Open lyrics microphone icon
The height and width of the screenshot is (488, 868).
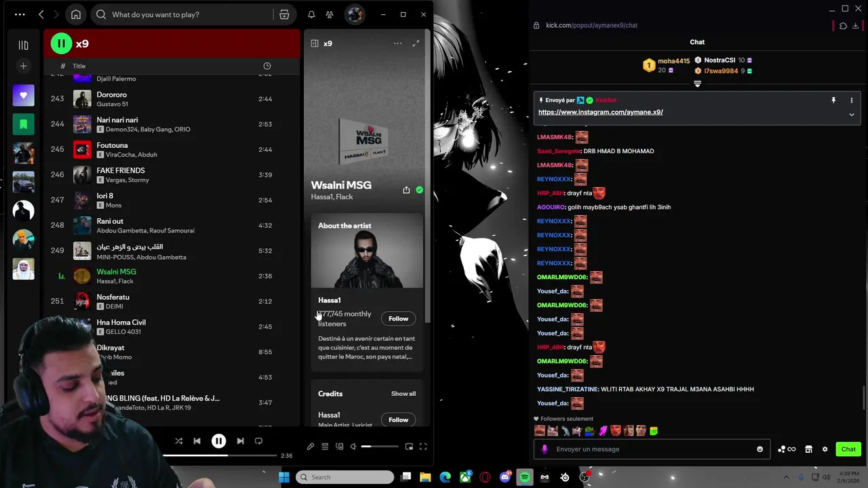(x=311, y=447)
